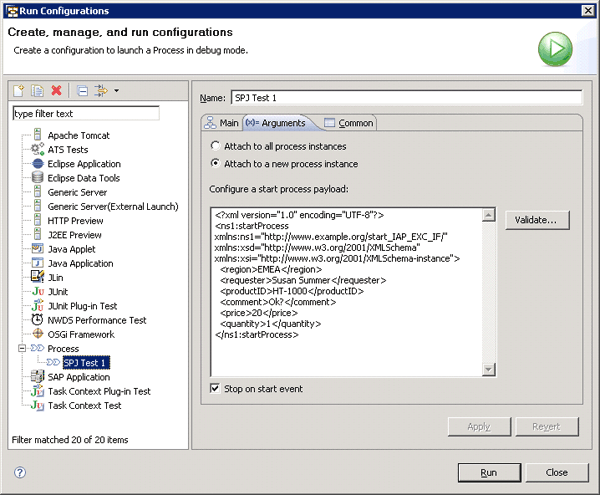Click Generic Server(External Launch) icon
Viewport: 600px width, 495px height.
[38, 206]
